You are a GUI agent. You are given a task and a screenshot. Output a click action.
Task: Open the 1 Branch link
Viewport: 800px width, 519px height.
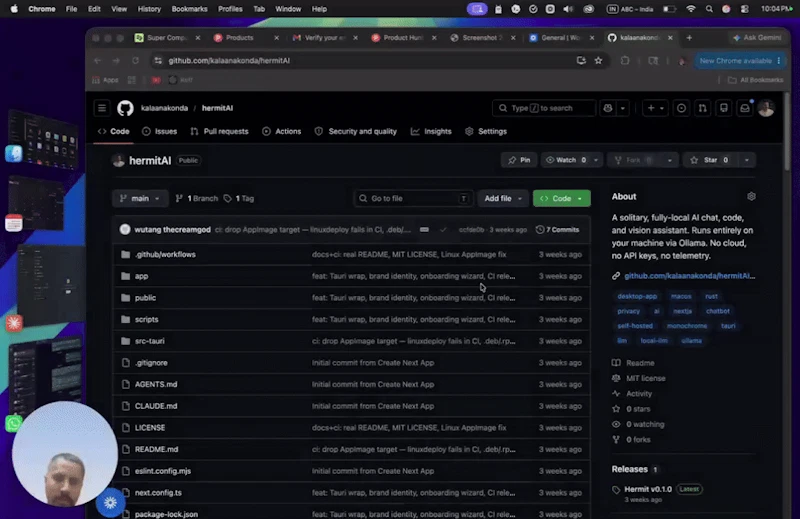click(x=197, y=199)
